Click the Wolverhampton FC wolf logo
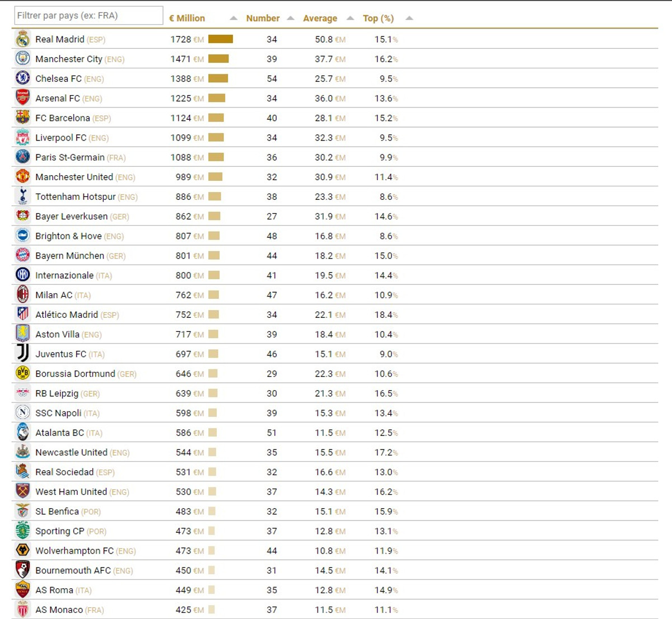 pos(22,550)
